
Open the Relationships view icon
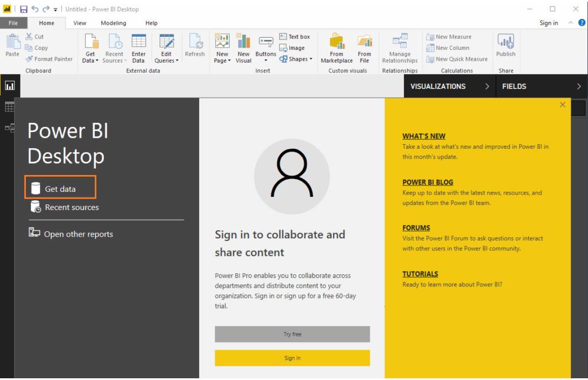[x=9, y=127]
